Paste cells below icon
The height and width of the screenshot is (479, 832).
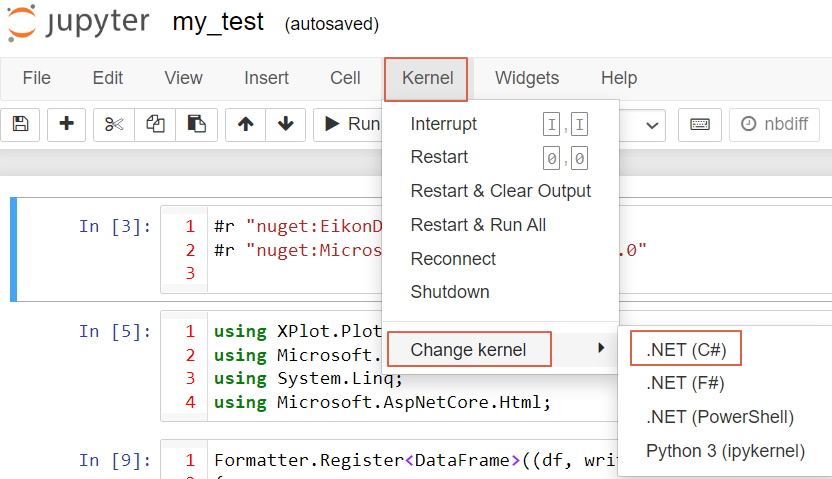pyautogui.click(x=197, y=124)
